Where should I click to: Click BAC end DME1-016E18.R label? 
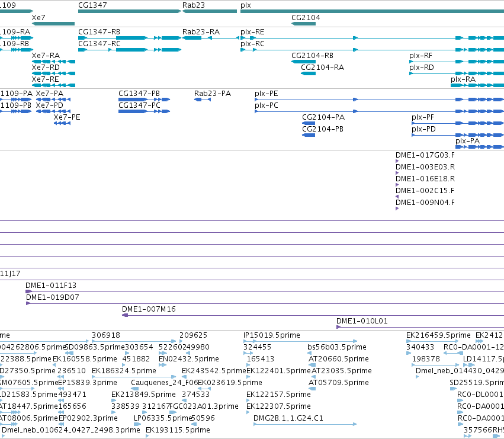[425, 179]
